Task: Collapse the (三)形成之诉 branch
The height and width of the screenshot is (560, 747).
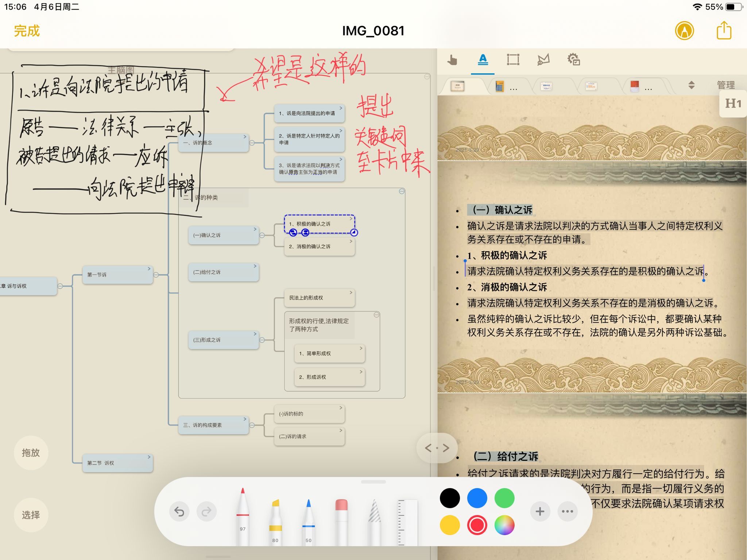Action: click(x=262, y=340)
